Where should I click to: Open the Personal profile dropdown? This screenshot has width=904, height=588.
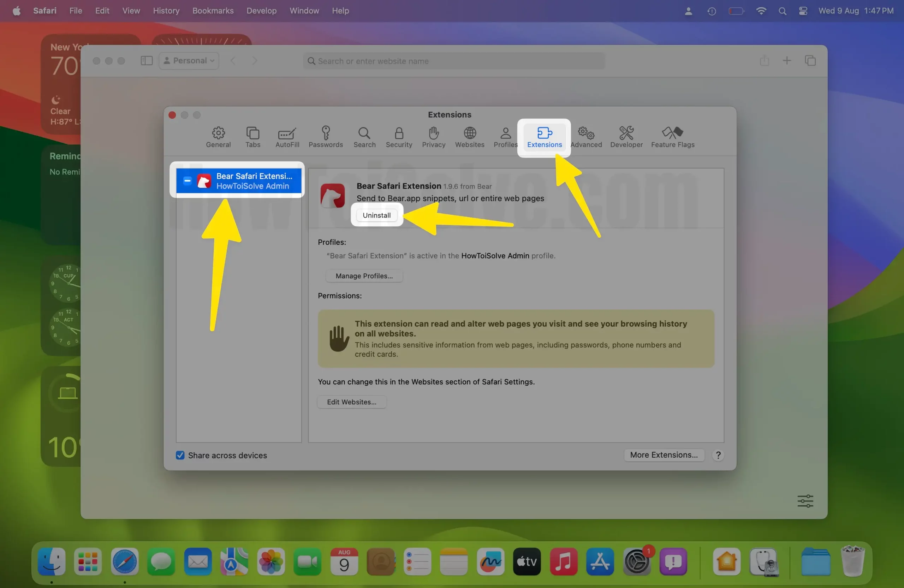[188, 60]
